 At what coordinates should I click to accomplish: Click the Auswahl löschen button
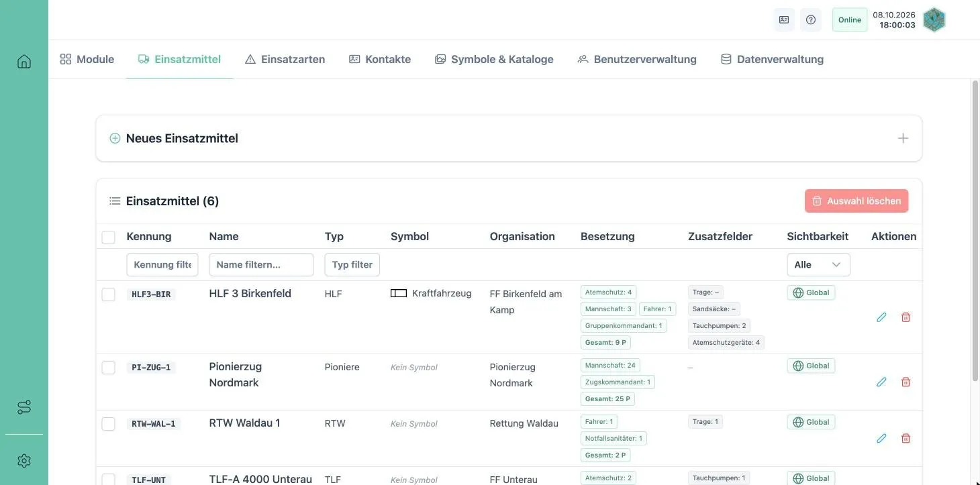coord(856,201)
